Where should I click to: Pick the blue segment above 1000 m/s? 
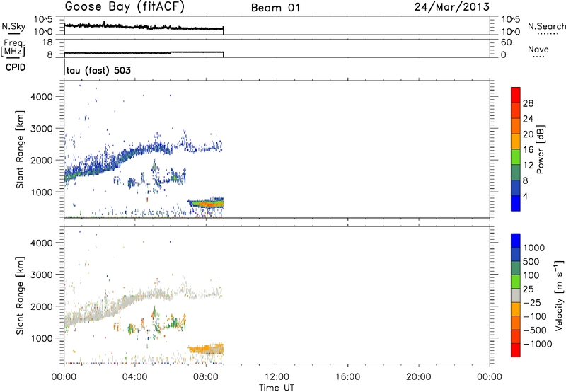[516, 241]
